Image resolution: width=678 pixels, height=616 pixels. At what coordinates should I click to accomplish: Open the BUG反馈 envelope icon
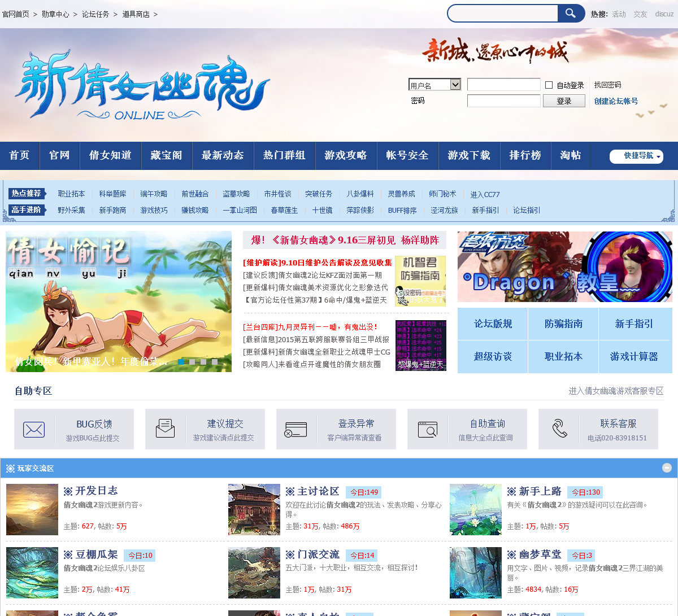[34, 430]
